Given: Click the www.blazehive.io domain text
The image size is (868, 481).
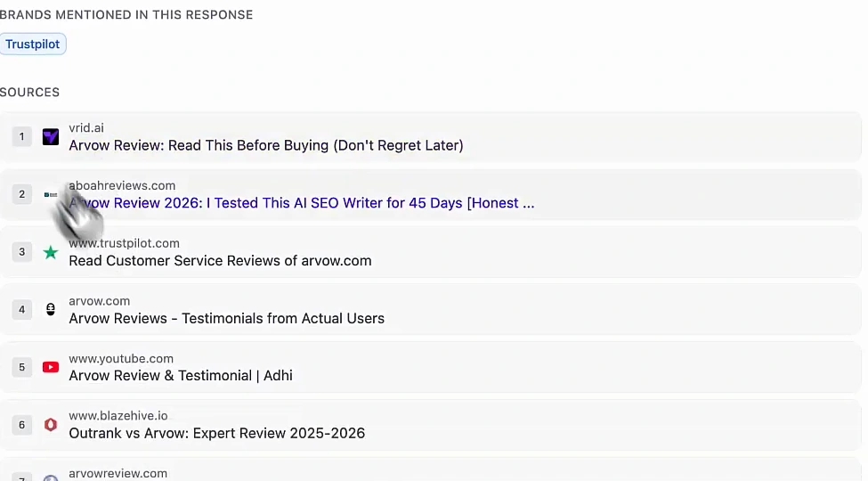Looking at the screenshot, I should pos(118,416).
